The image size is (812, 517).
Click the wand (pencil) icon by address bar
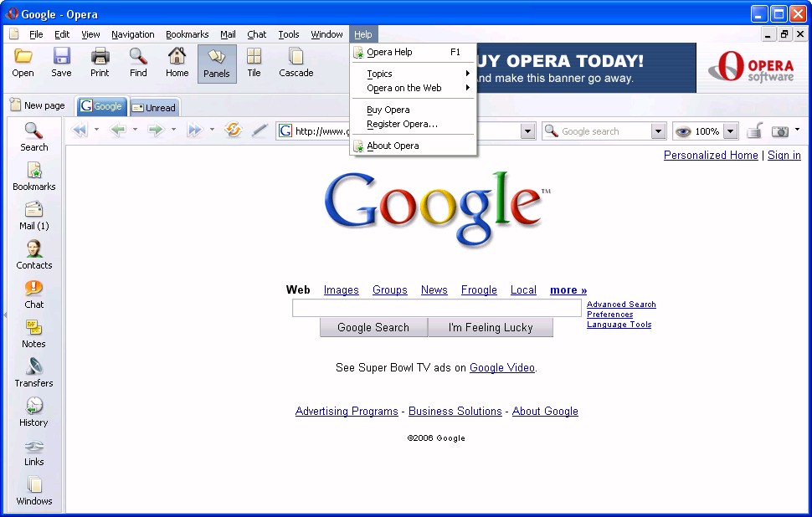pyautogui.click(x=260, y=131)
